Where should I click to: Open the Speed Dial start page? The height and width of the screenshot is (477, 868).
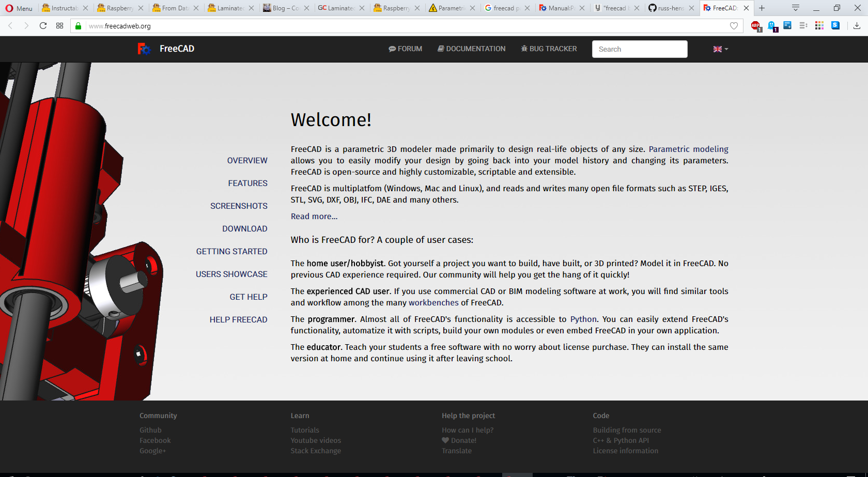(60, 26)
